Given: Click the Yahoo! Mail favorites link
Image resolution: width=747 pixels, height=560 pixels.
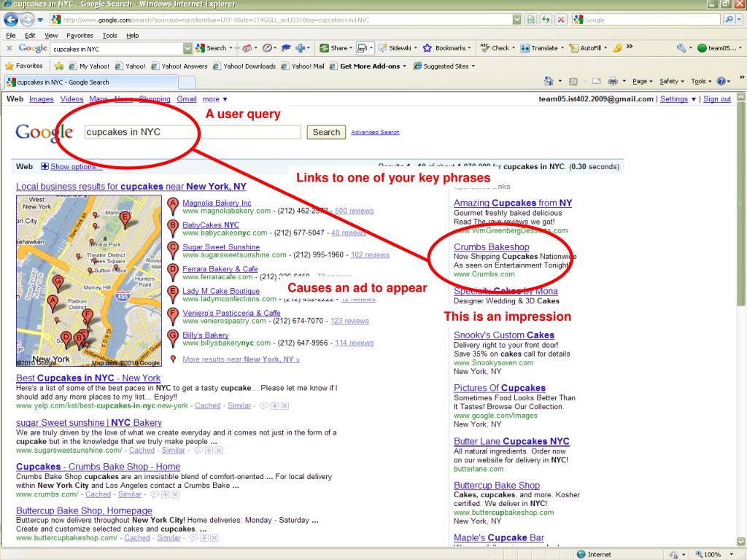Looking at the screenshot, I should [x=303, y=66].
